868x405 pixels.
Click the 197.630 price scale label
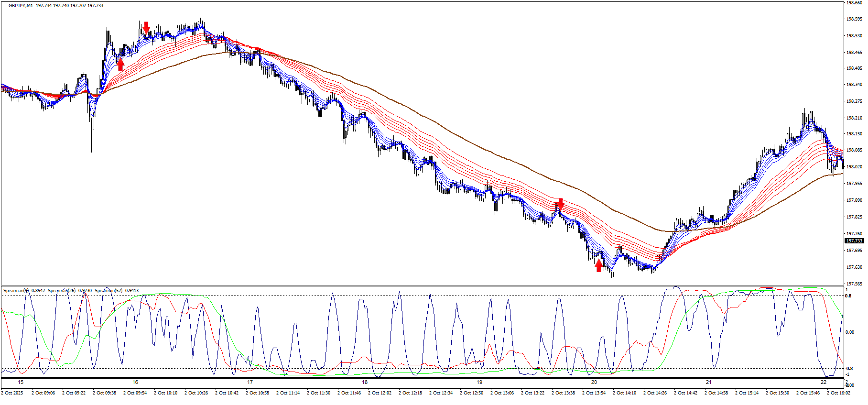tap(854, 267)
